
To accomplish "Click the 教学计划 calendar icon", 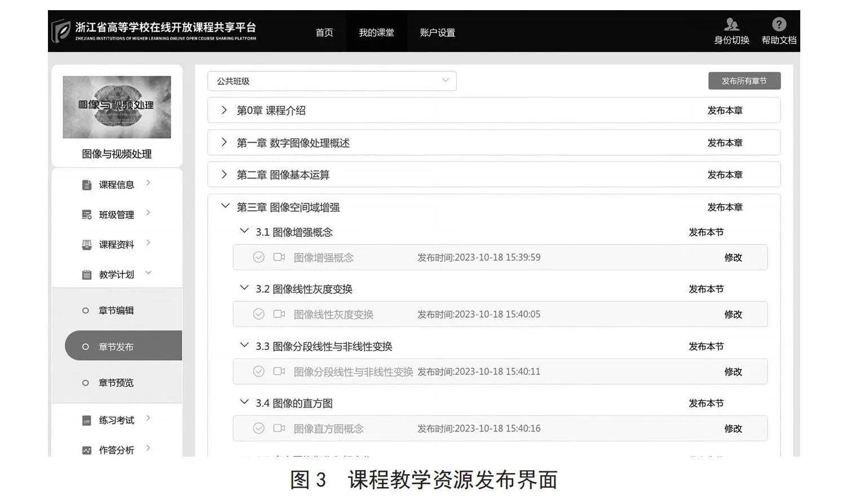I will [87, 275].
